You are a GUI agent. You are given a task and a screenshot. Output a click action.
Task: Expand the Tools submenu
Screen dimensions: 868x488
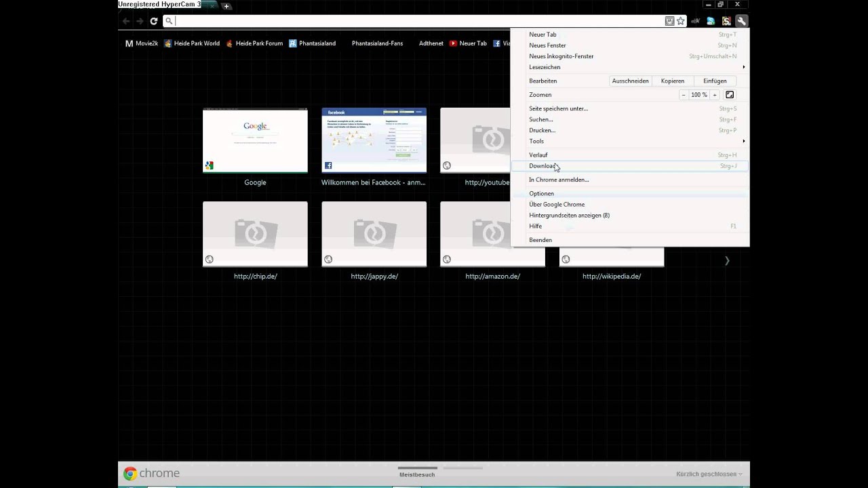[629, 141]
